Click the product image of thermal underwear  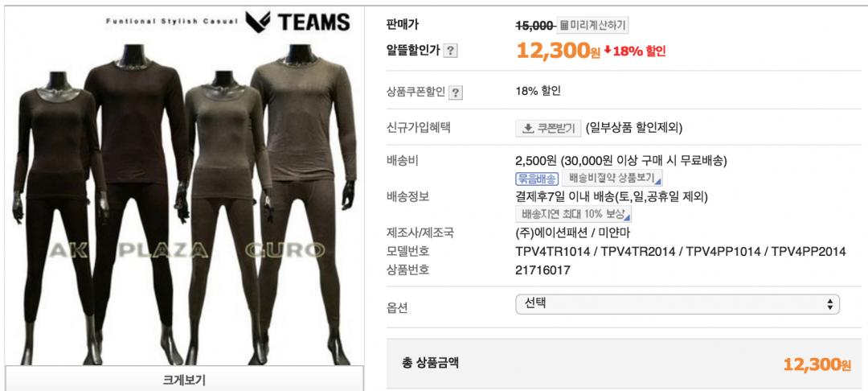click(x=184, y=188)
